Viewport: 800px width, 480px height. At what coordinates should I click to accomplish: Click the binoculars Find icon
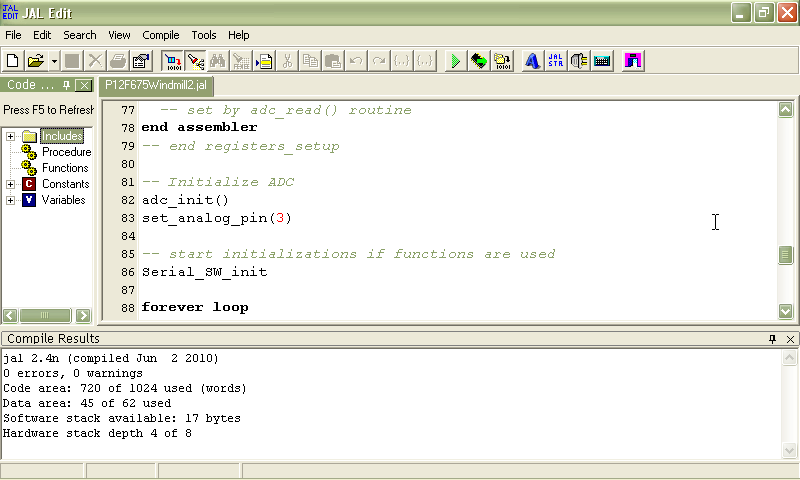[x=219, y=61]
